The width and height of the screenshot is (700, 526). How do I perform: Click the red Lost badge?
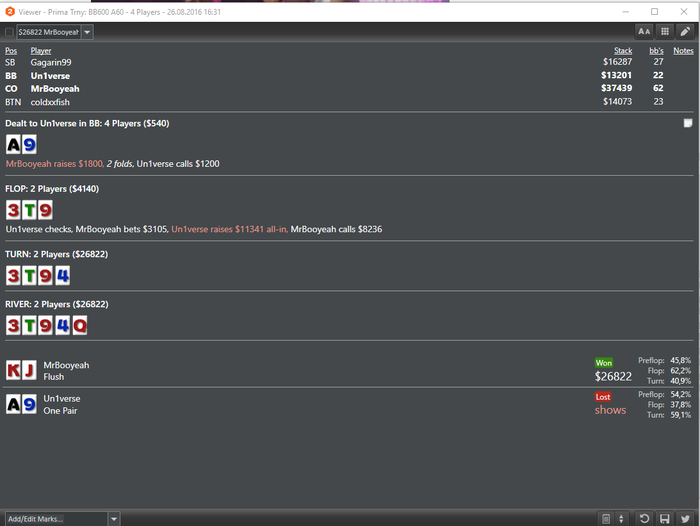(603, 397)
